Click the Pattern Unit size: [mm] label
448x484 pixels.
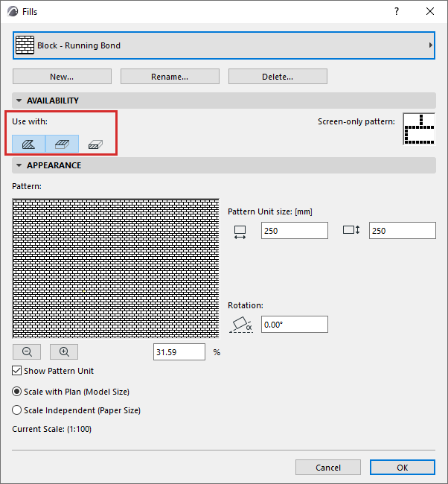point(270,211)
